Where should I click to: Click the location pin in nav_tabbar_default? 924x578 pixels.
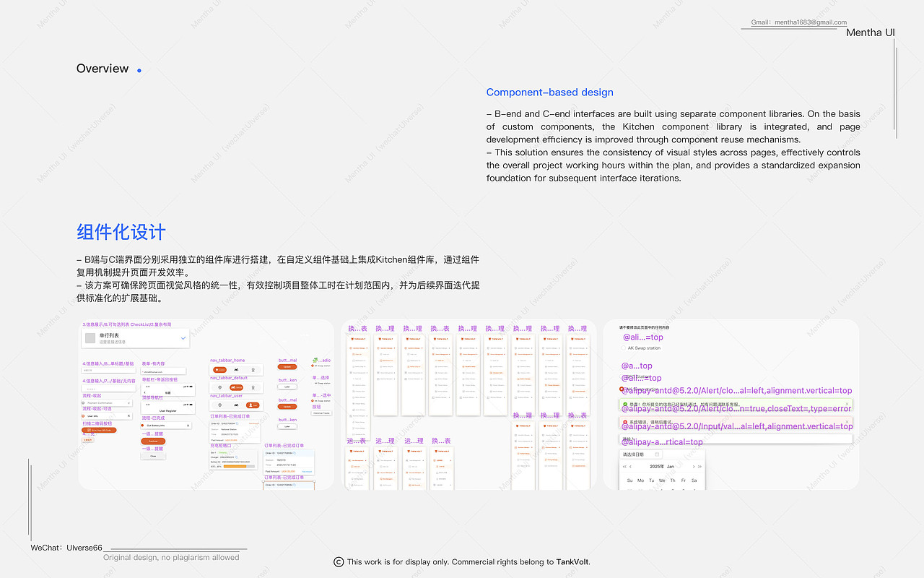pyautogui.click(x=219, y=387)
